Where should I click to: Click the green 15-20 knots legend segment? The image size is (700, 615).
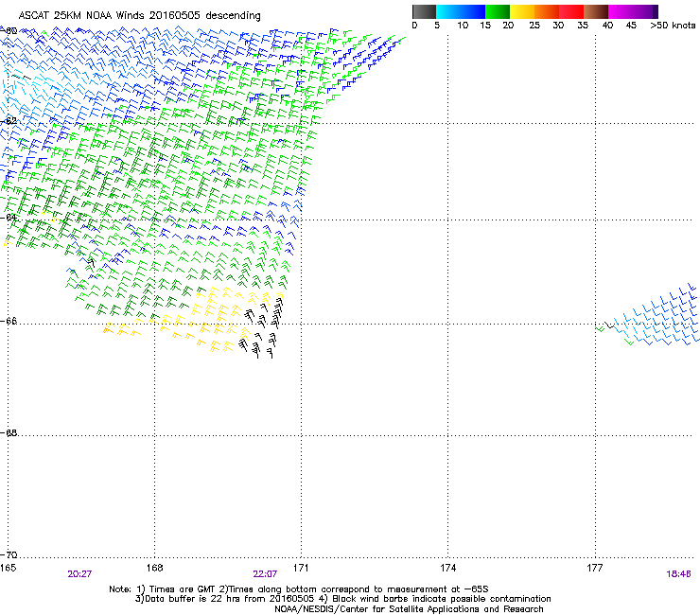coord(498,11)
